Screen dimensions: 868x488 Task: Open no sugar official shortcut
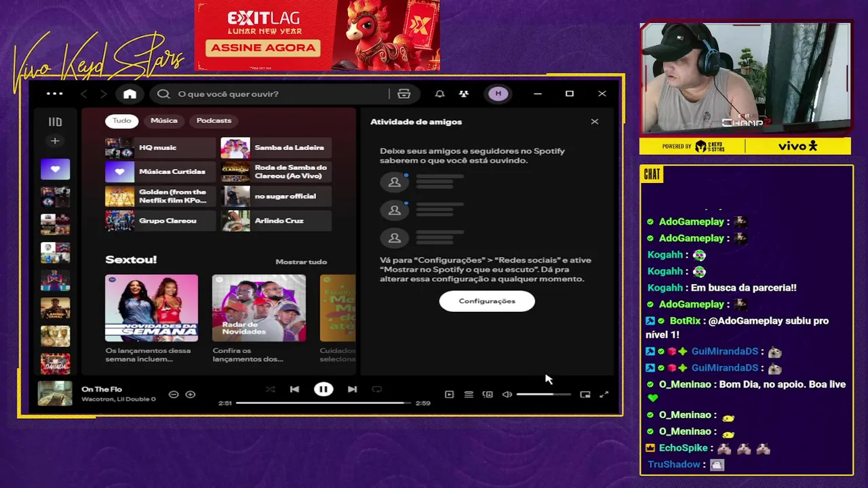coord(276,197)
